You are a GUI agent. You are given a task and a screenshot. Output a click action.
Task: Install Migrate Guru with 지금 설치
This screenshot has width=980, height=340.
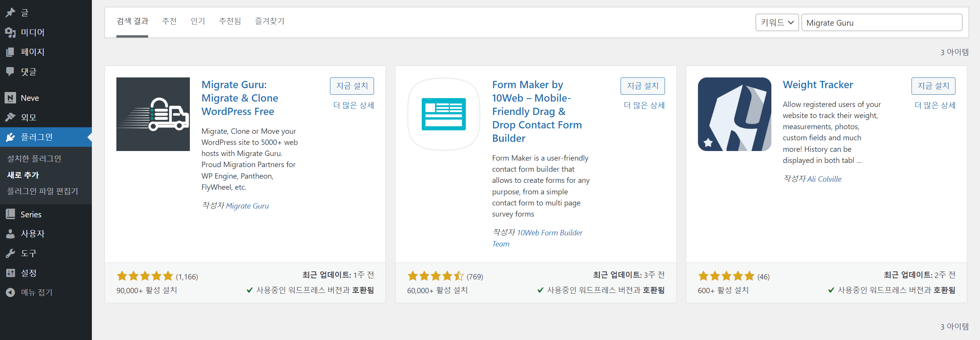[352, 86]
